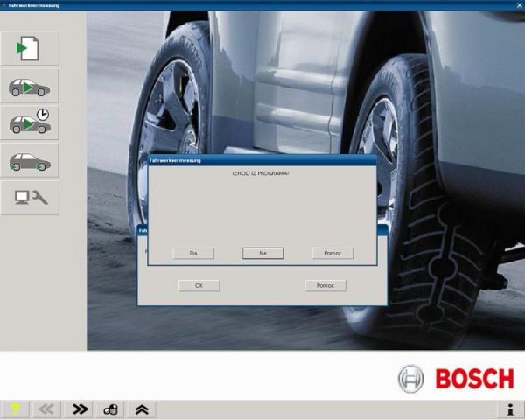Open help question mark icon
The image size is (525, 420).
[x=14, y=409]
